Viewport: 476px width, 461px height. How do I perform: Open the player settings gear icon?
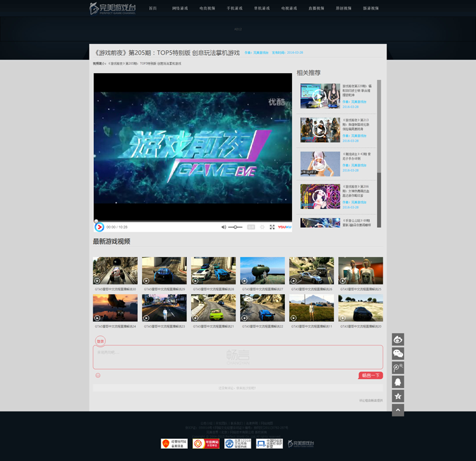click(262, 227)
